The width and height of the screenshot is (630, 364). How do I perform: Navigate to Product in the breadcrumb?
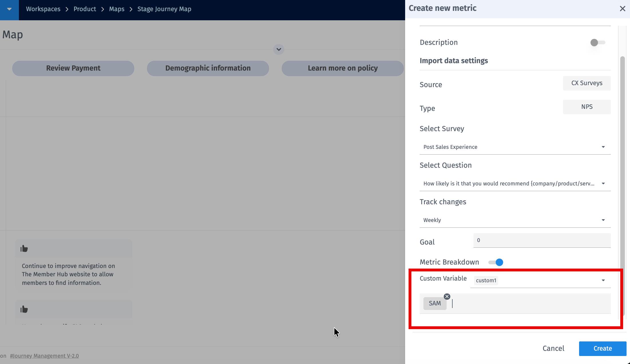pos(85,9)
